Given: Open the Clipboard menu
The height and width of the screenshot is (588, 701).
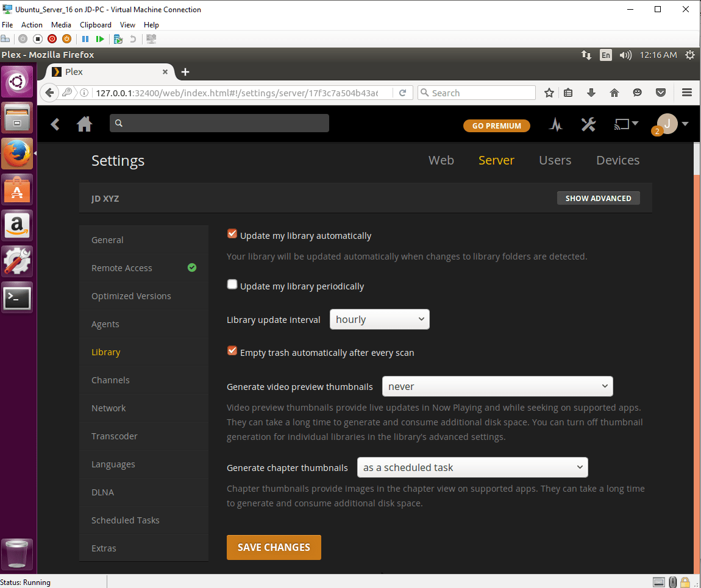Looking at the screenshot, I should [96, 25].
